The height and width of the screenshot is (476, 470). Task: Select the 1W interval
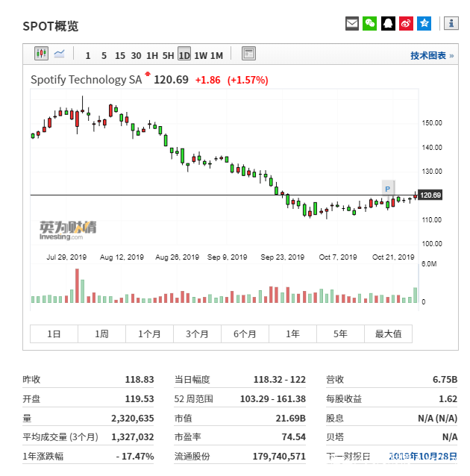click(x=201, y=55)
